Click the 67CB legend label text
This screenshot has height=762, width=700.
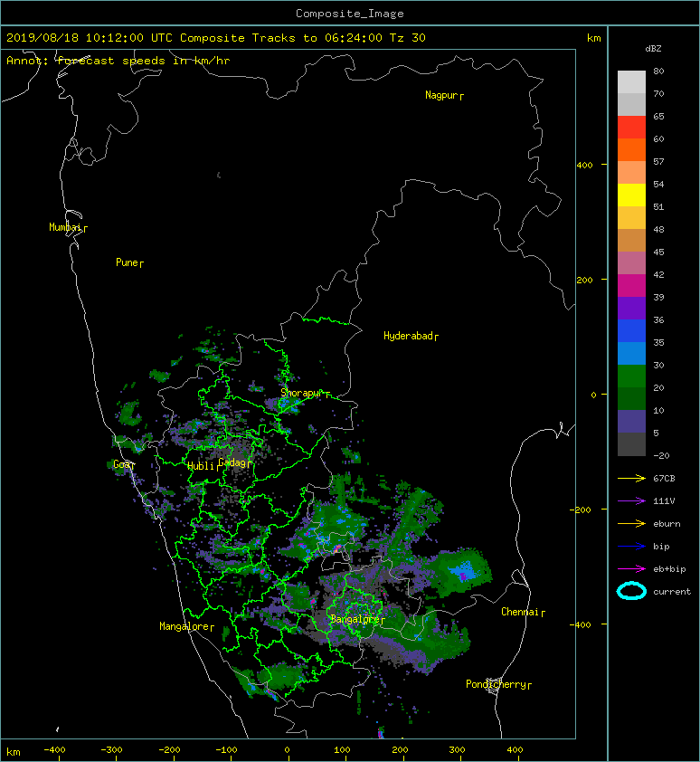(x=664, y=479)
